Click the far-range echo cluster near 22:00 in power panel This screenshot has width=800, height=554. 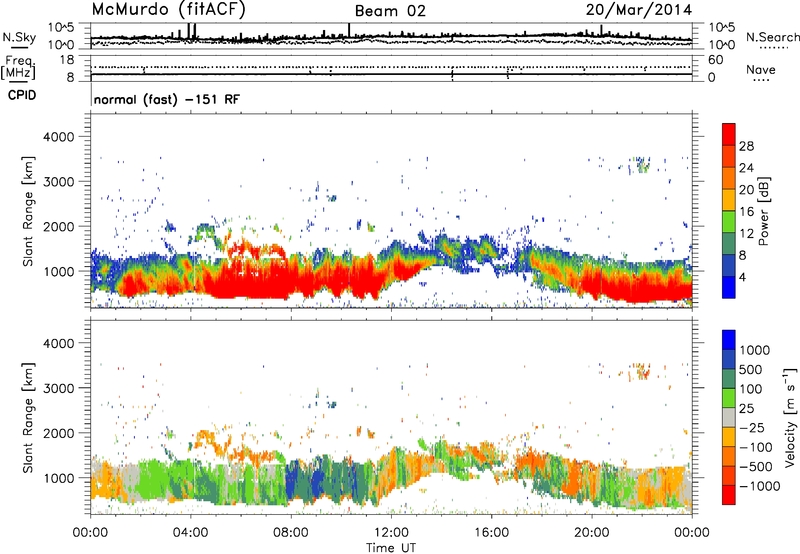pos(642,164)
